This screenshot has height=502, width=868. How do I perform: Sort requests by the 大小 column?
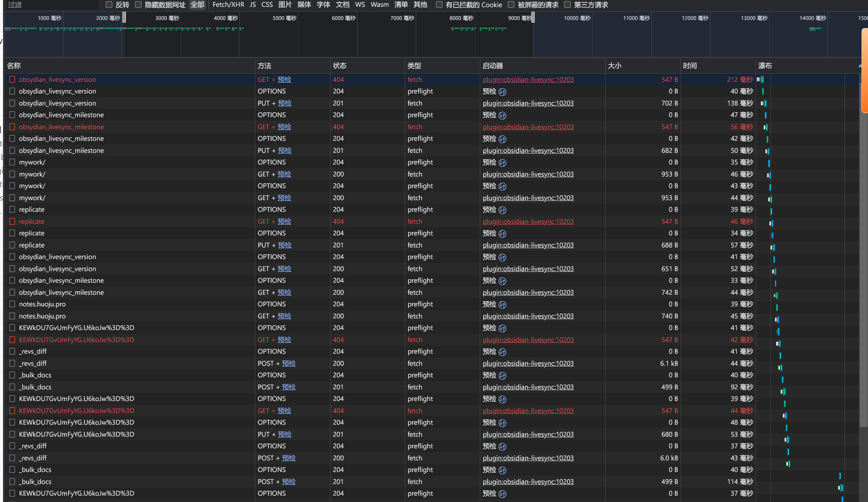(x=615, y=66)
